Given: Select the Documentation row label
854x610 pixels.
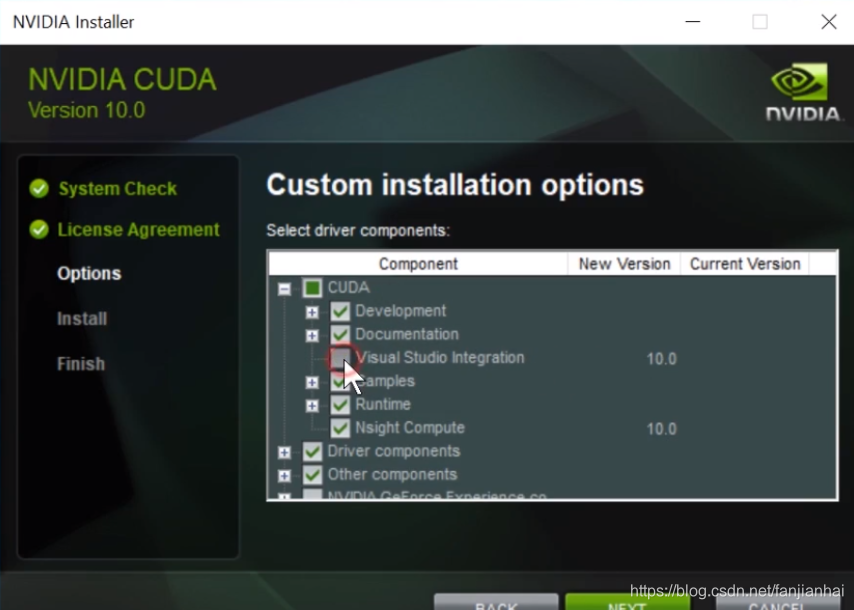Looking at the screenshot, I should pos(407,334).
